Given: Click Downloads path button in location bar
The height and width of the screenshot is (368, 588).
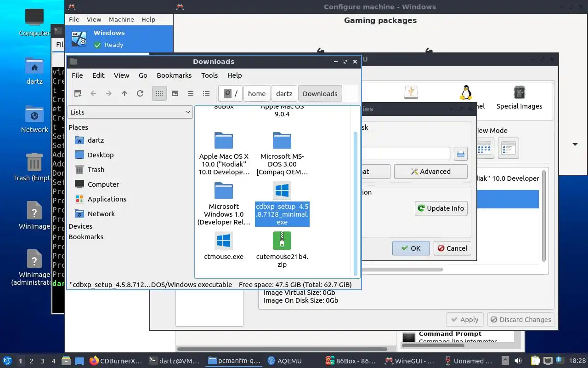Looking at the screenshot, I should click(320, 93).
